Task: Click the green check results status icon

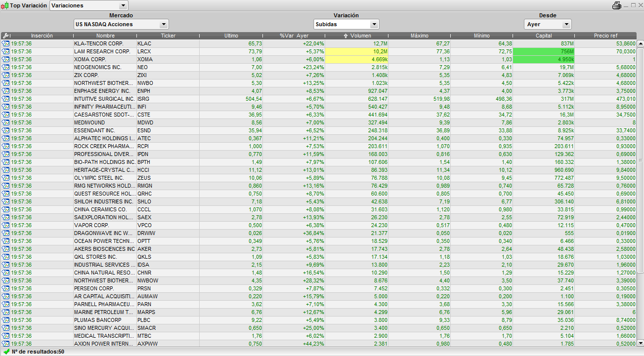Action: pos(6,352)
